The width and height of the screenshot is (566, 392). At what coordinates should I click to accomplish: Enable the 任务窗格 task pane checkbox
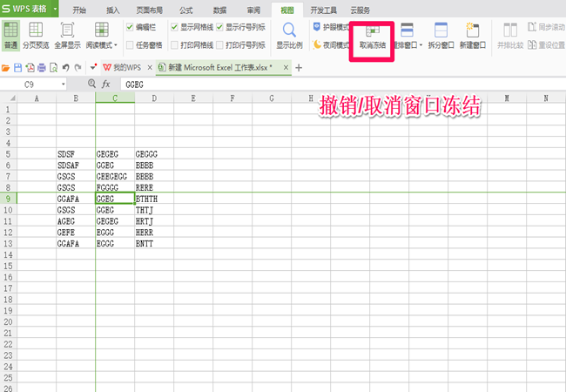(x=130, y=45)
